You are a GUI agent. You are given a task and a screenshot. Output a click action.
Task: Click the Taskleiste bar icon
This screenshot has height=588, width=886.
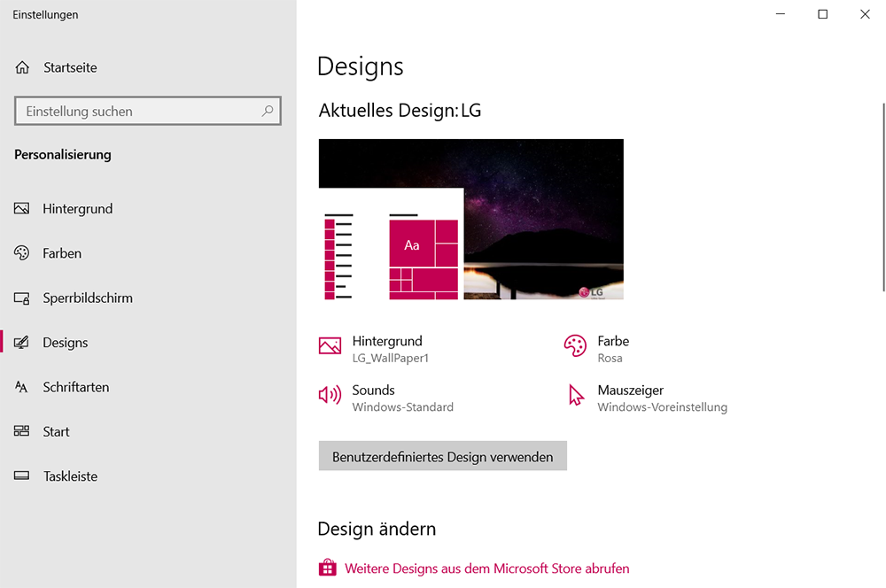coord(22,476)
